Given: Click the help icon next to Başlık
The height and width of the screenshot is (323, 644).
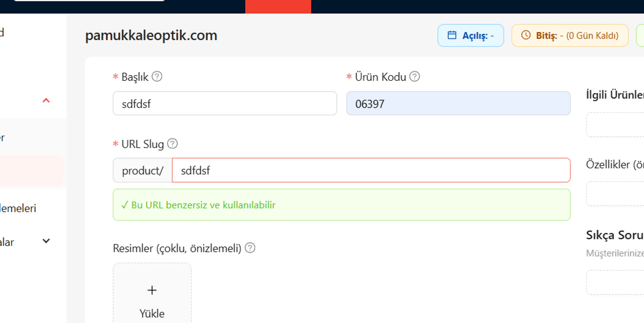Looking at the screenshot, I should point(157,76).
